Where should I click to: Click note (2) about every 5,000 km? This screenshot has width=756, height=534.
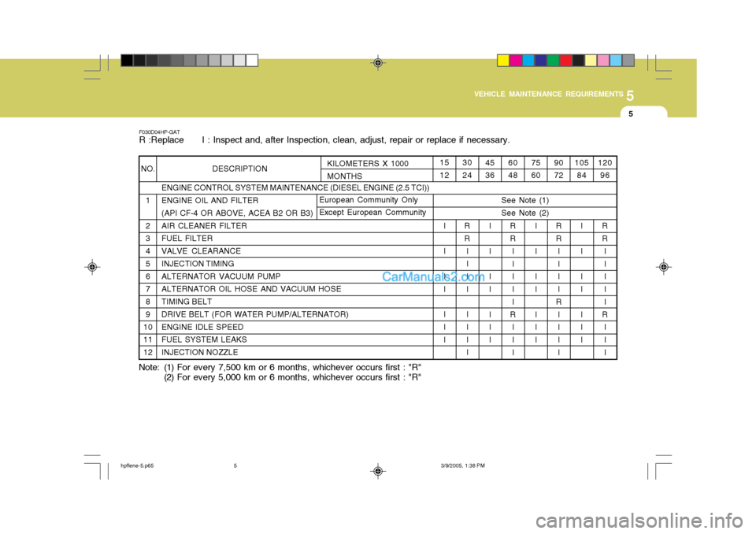[x=293, y=377]
